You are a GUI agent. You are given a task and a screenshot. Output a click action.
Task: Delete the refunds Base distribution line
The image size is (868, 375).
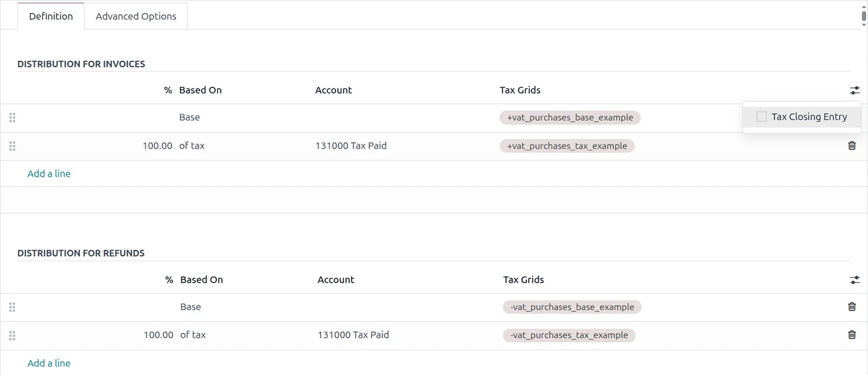point(852,307)
